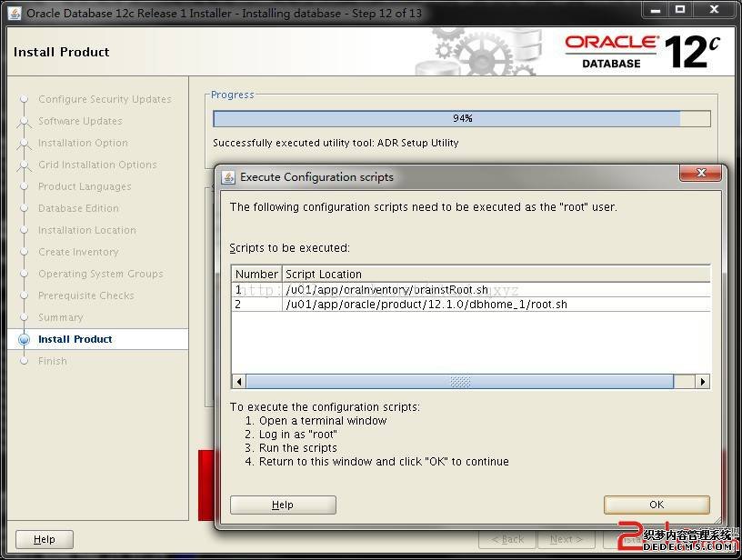
Task: Click the Number column header
Action: pos(256,274)
